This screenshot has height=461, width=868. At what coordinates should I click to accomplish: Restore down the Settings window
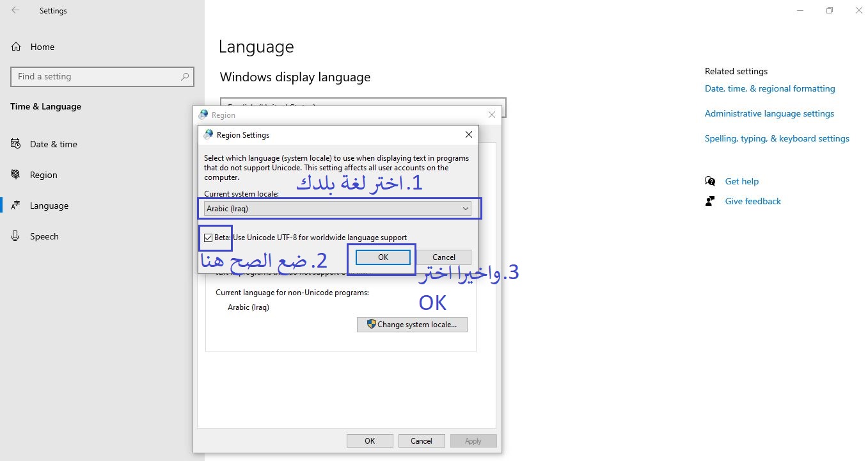point(830,10)
